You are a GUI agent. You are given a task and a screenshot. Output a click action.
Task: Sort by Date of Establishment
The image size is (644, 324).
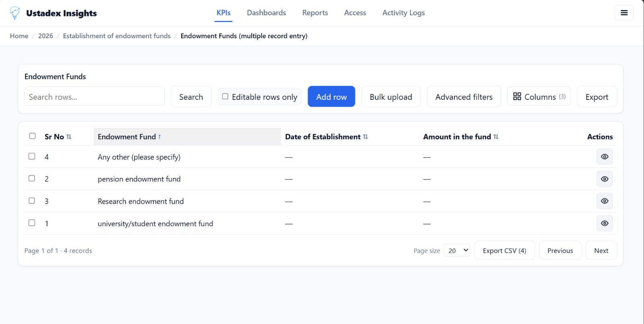(x=326, y=137)
